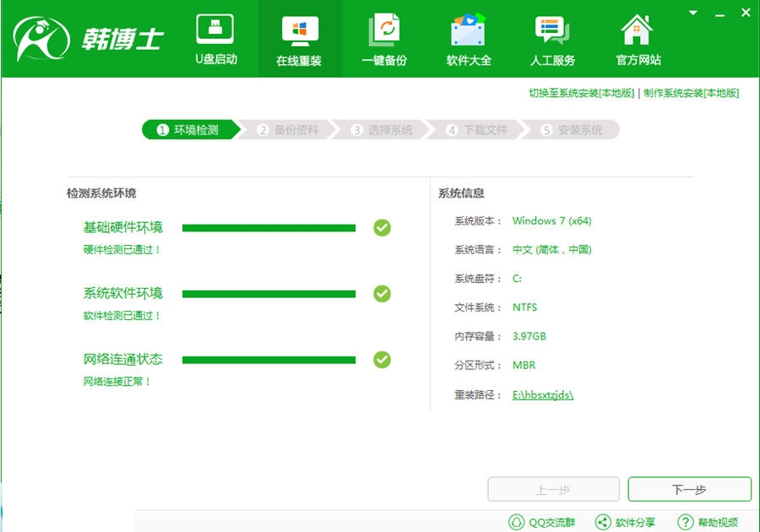The width and height of the screenshot is (760, 532).
Task: Click the green checkmark beside 基础硬件环境
Action: click(x=383, y=227)
